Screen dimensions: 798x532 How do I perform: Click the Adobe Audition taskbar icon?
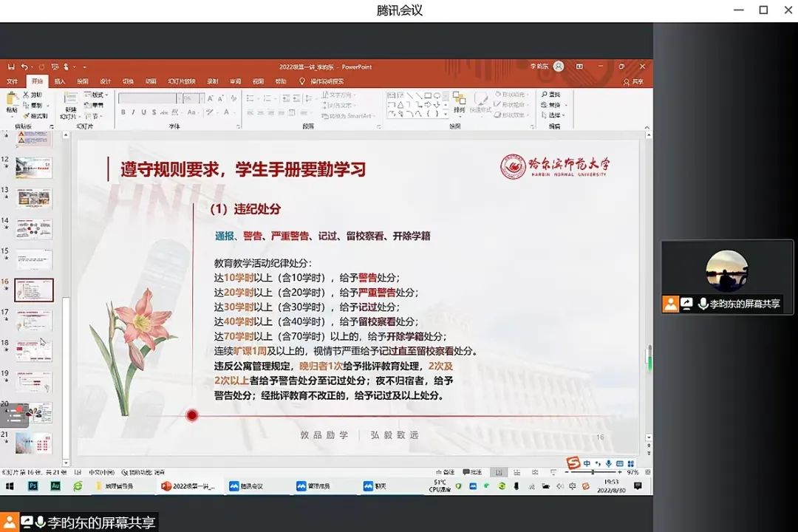point(55,486)
